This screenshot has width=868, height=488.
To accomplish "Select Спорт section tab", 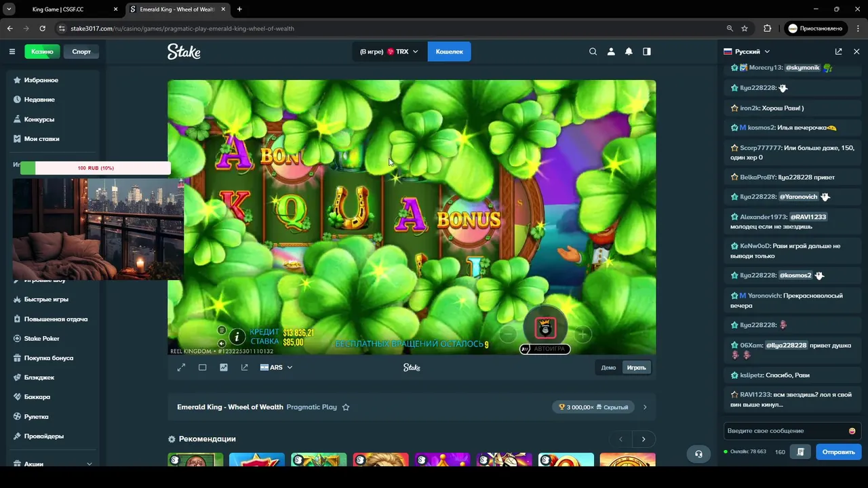I will [x=81, y=52].
